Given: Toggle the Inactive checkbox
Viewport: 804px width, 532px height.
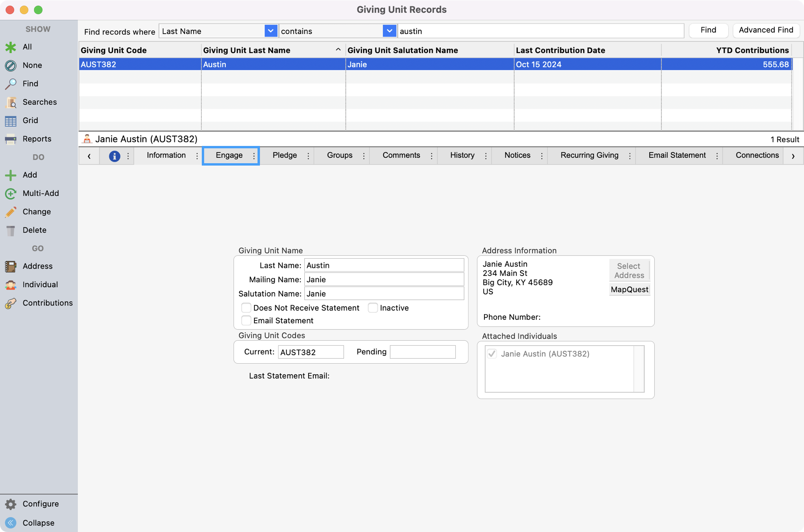Looking at the screenshot, I should coord(373,308).
